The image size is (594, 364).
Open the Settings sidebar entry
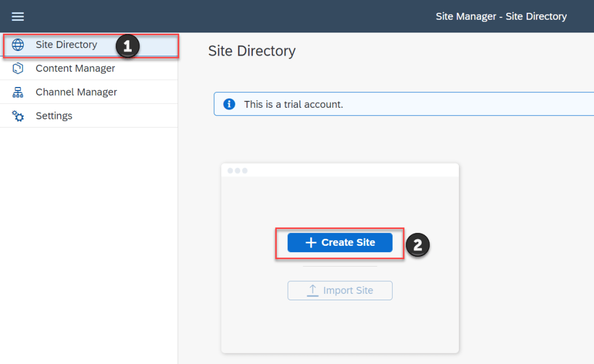coord(54,116)
